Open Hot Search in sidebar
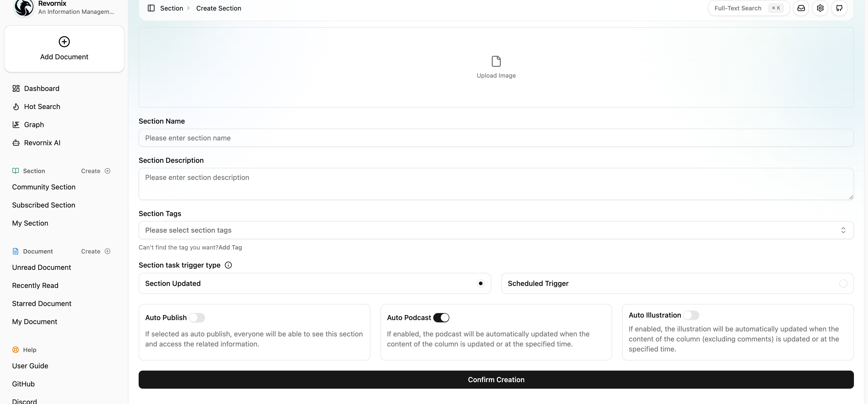Viewport: 868px width, 404px height. (42, 107)
